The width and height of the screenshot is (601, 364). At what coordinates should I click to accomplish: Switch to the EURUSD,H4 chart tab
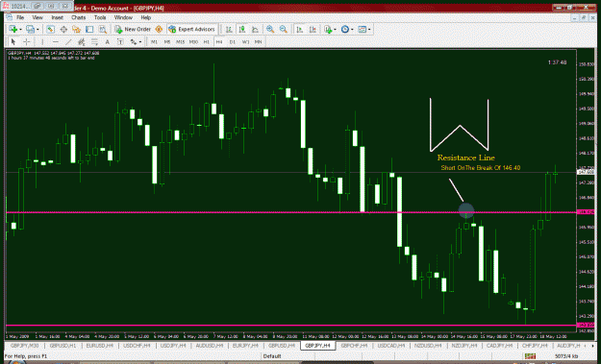click(x=99, y=346)
